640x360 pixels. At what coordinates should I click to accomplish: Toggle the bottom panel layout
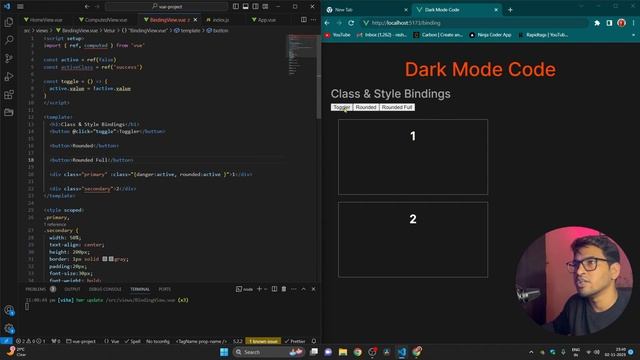(x=245, y=7)
